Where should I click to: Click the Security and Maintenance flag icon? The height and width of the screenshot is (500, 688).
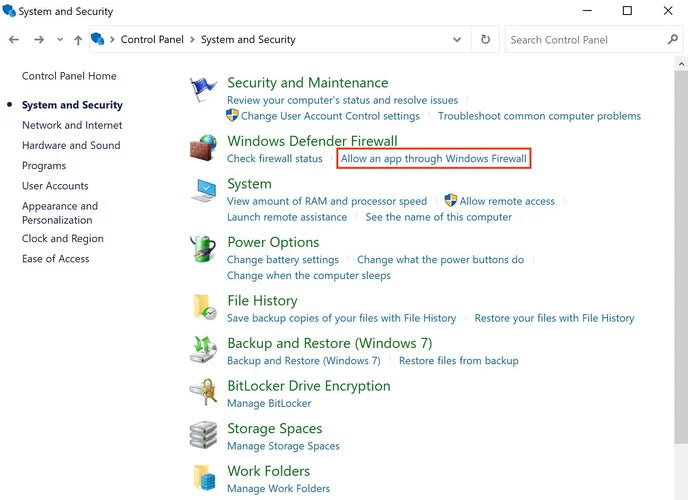[x=203, y=90]
